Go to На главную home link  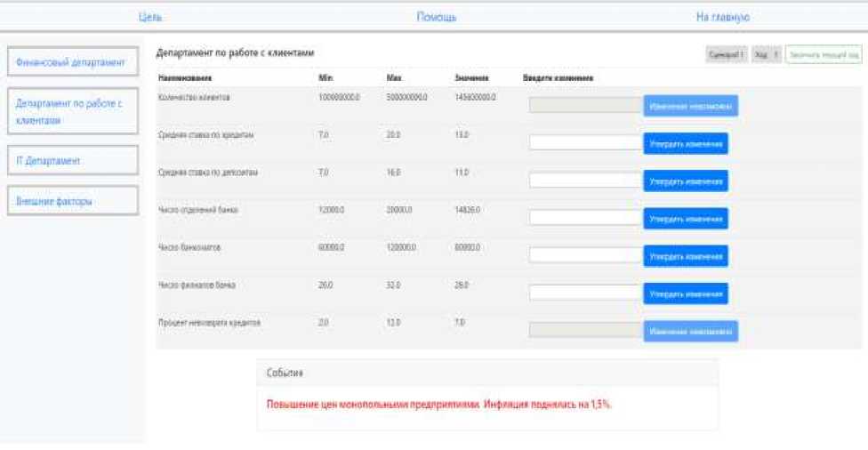[x=724, y=17]
